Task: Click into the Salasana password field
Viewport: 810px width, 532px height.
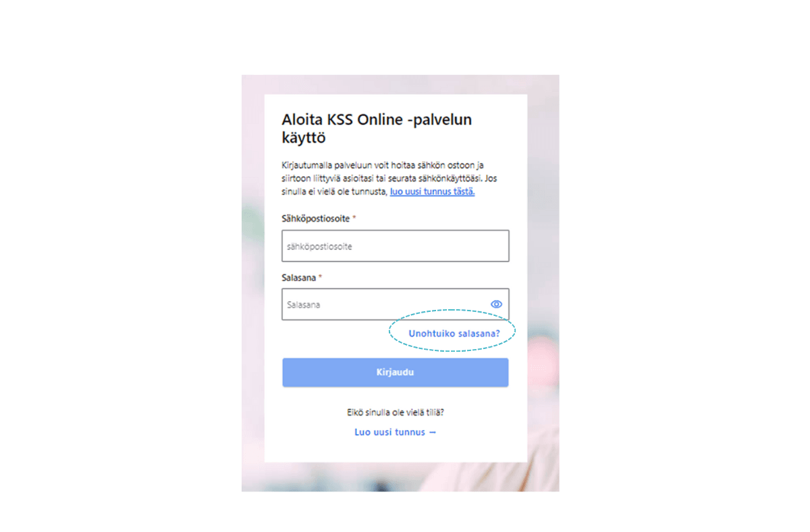Action: point(396,304)
